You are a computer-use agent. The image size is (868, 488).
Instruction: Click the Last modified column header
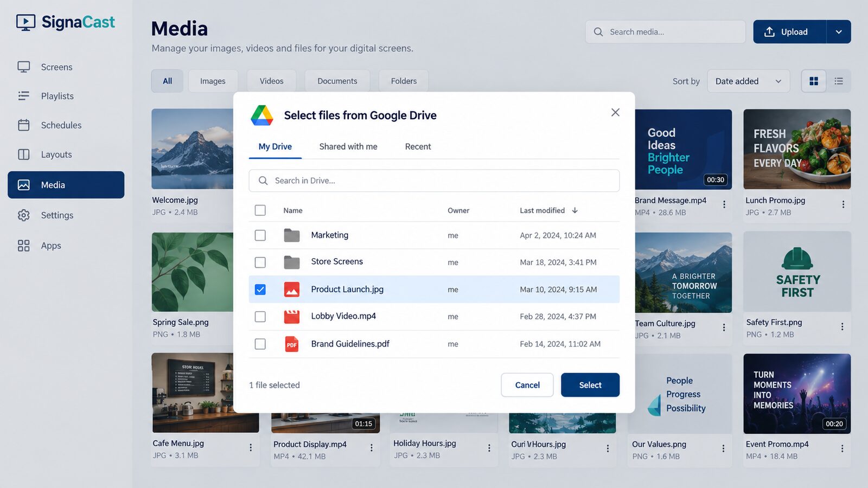(x=542, y=210)
